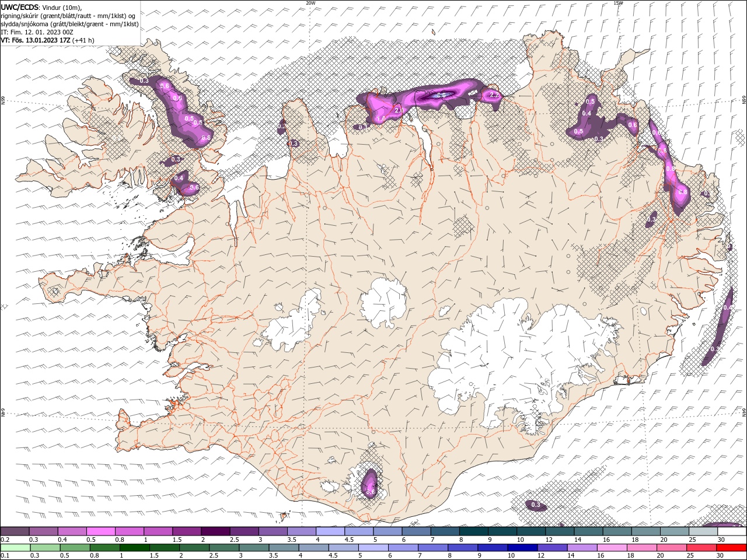
Task: Click the dark green 1–1.5 rain swatch
Action: point(135,548)
